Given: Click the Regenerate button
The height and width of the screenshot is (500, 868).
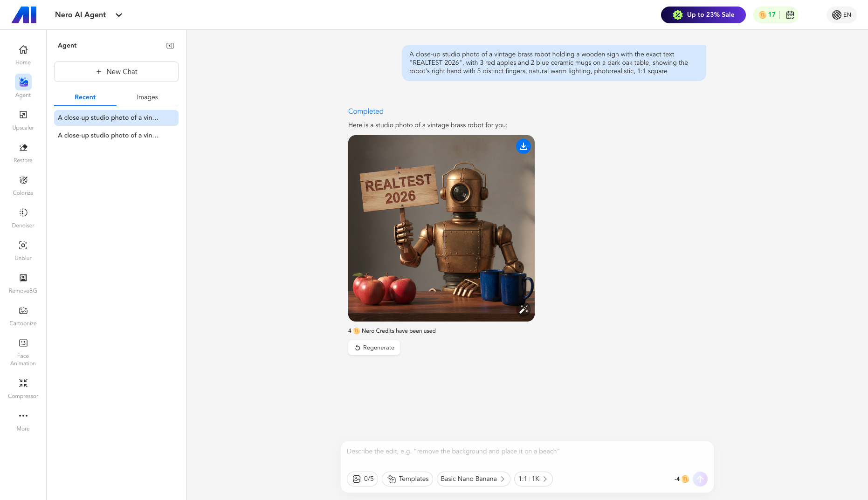Looking at the screenshot, I should tap(374, 348).
